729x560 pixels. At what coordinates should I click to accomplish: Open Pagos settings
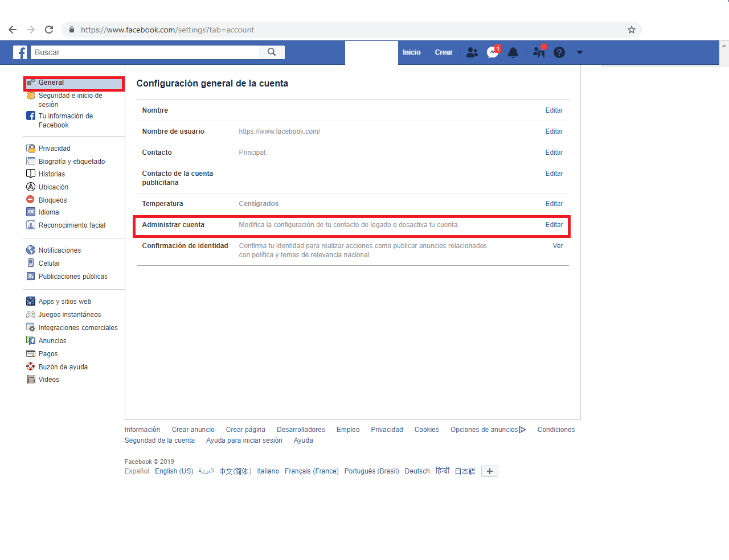coord(48,354)
